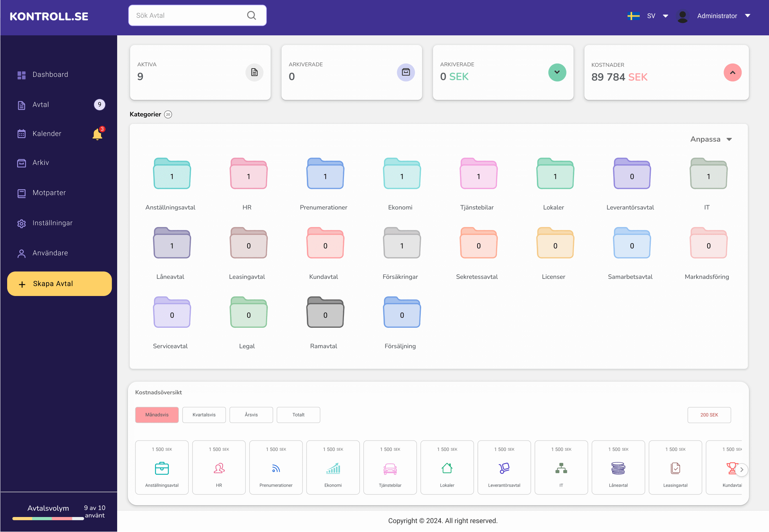The width and height of the screenshot is (769, 532).
Task: Open the Anpassa dropdown
Action: (711, 139)
